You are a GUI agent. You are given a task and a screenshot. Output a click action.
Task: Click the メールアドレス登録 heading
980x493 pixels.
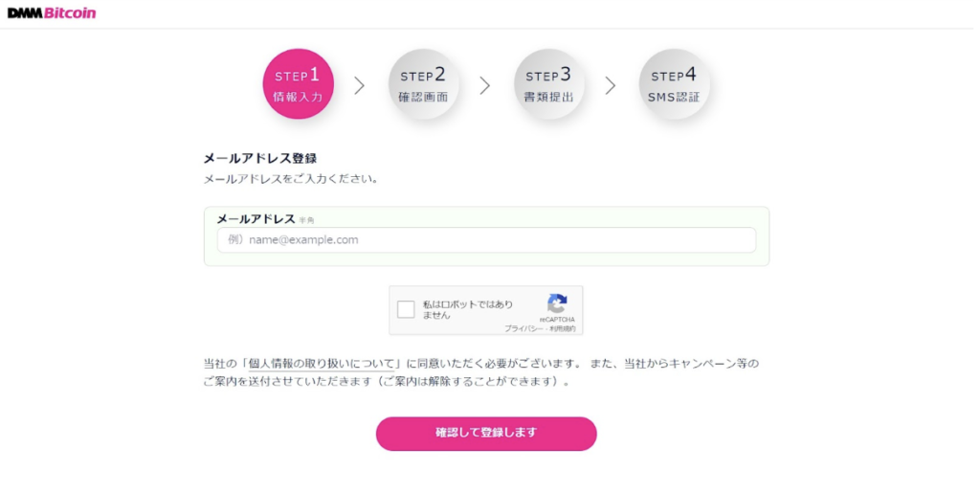click(x=260, y=158)
